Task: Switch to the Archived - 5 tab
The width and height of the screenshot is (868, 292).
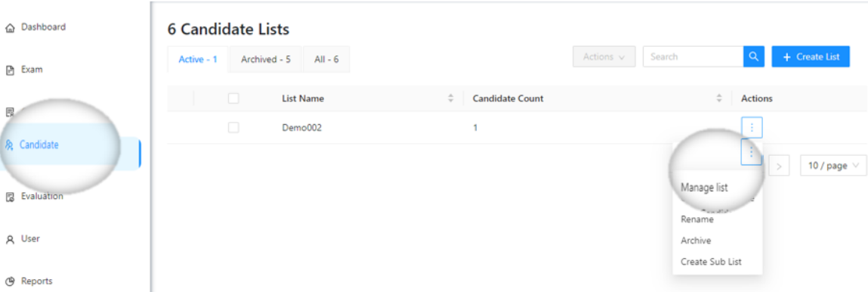Action: click(266, 59)
